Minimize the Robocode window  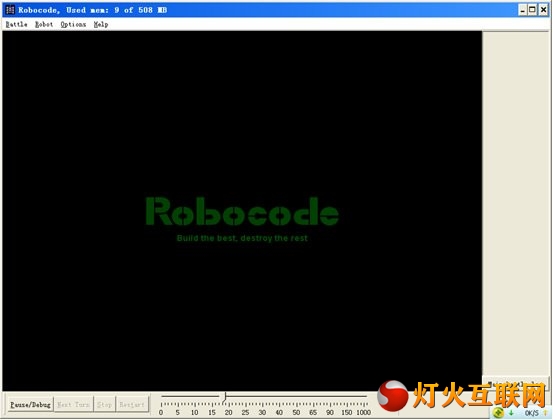pos(523,10)
